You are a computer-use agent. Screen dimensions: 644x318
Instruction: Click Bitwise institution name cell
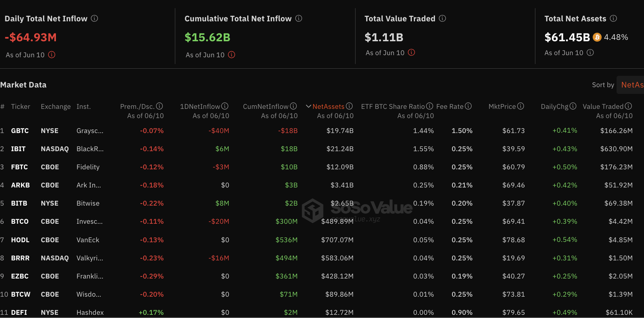click(x=88, y=203)
